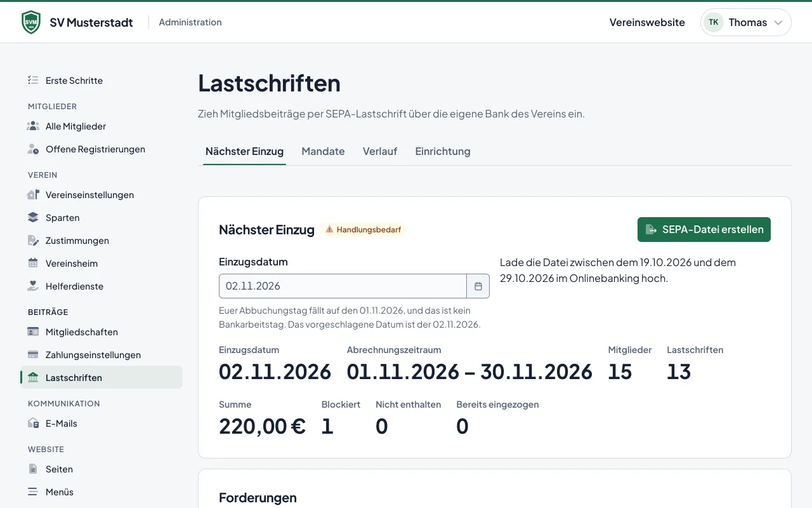
Task: Click the Lastschriften bank building icon
Action: pos(33,378)
